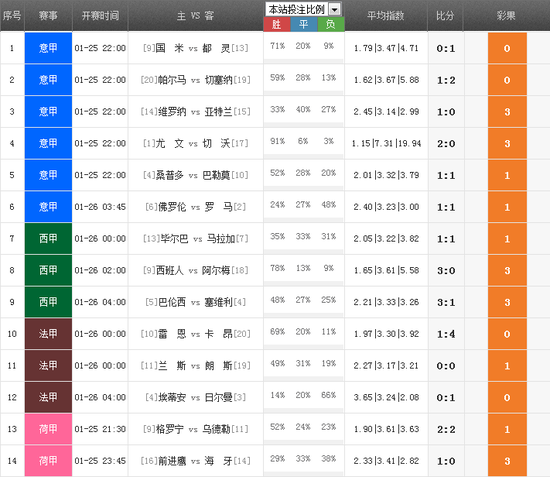The width and height of the screenshot is (550, 477).
Task: Click the 西甲 league tag in row 7
Action: point(48,238)
